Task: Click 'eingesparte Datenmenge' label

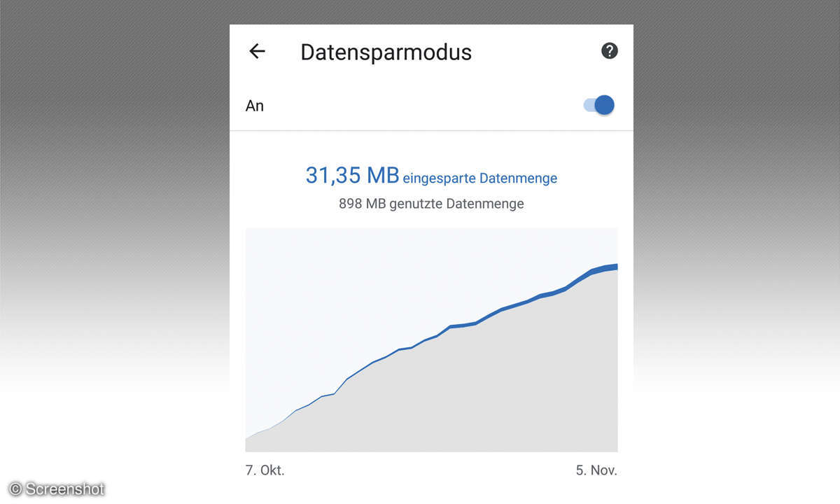Action: pos(480,178)
